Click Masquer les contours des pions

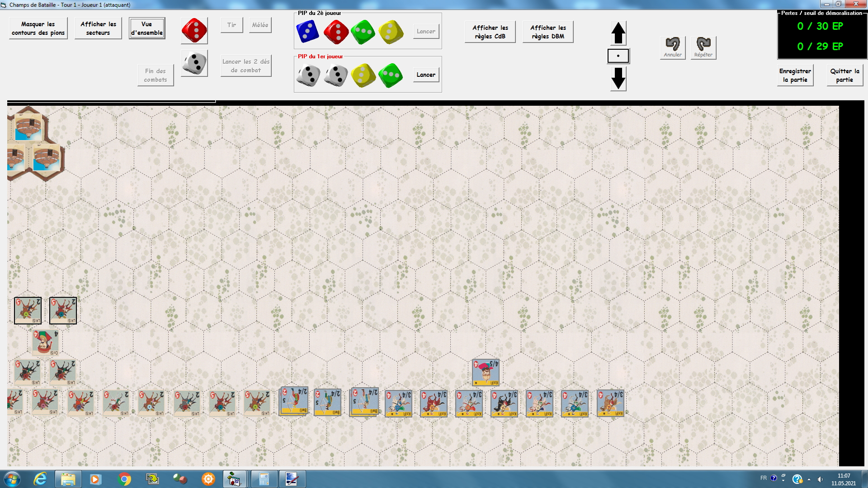coord(38,28)
